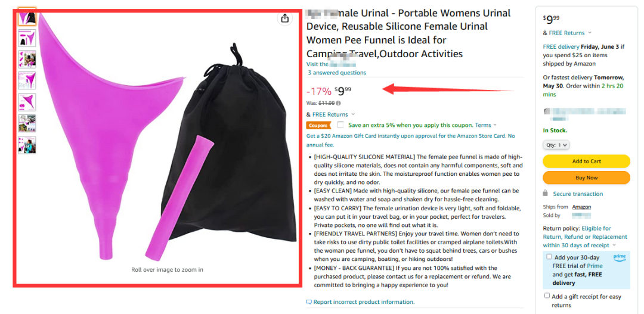Enable the 30-day Prime free trial checkbox
The image size is (644, 314).
click(549, 257)
